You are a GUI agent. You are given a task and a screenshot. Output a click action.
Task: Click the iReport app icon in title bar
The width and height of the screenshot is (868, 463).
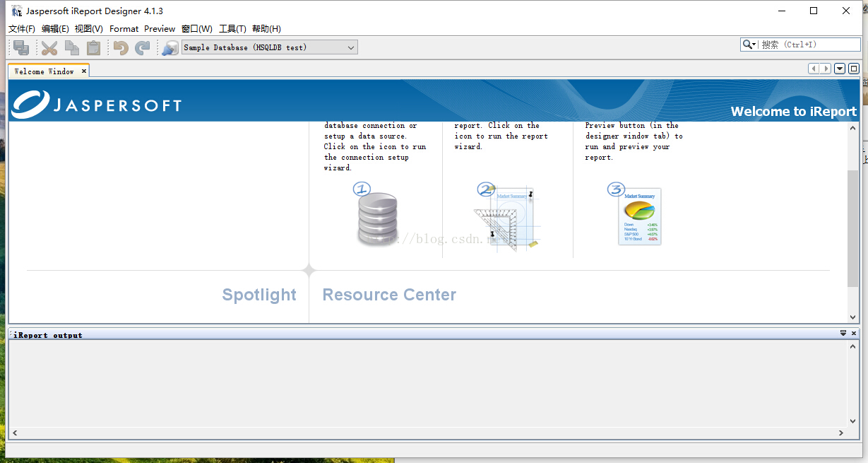coord(17,11)
